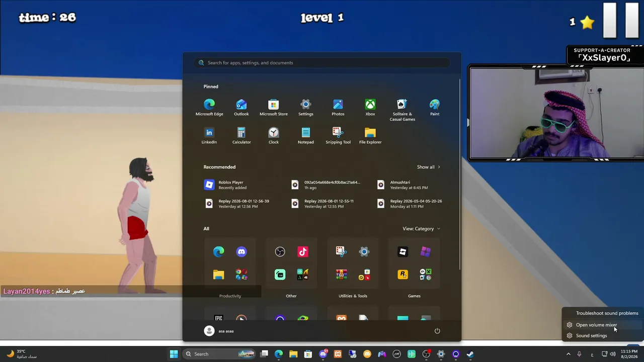
Task: Open Replay 2026-08-01 12-55-11
Action: pos(323,204)
